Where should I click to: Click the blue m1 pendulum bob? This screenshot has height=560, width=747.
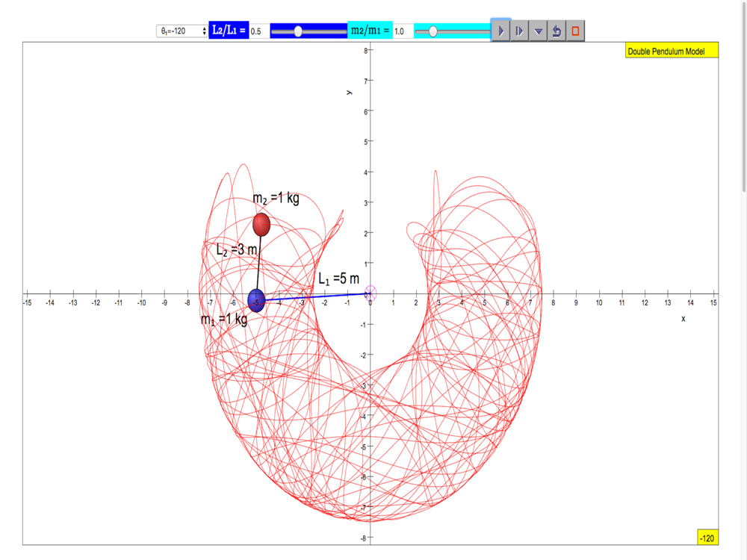[256, 300]
